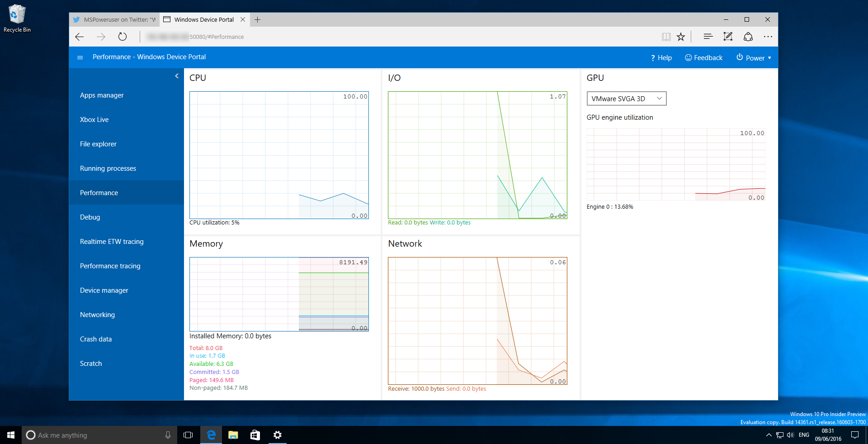Viewport: 868px width, 444px height.
Task: Refresh the Device Portal page
Action: click(123, 37)
